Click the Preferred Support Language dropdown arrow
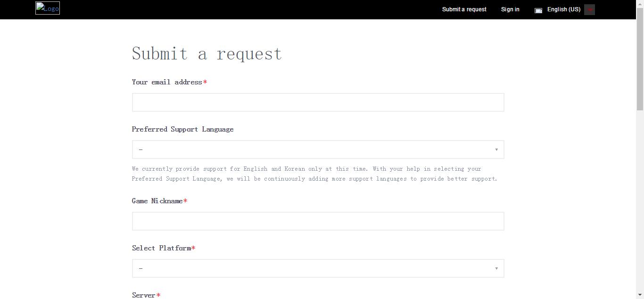644x299 pixels. [496, 150]
